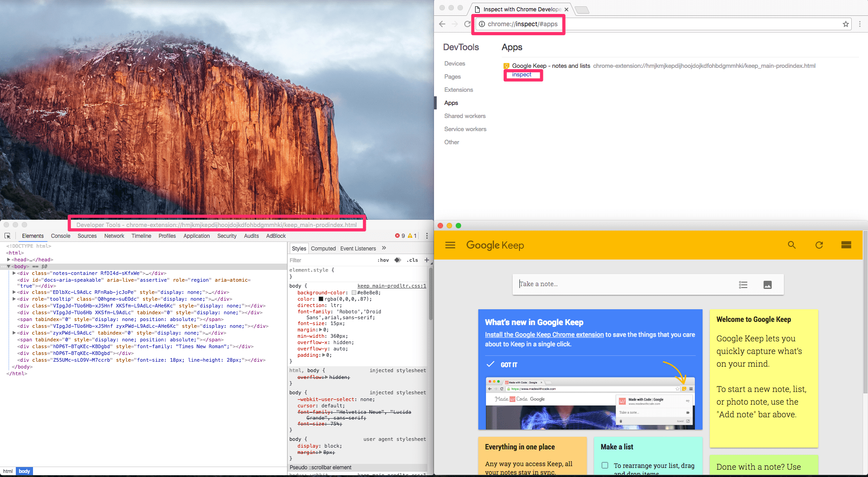
Task: Open the background-color #e8e8e8 swatch
Action: (x=354, y=293)
